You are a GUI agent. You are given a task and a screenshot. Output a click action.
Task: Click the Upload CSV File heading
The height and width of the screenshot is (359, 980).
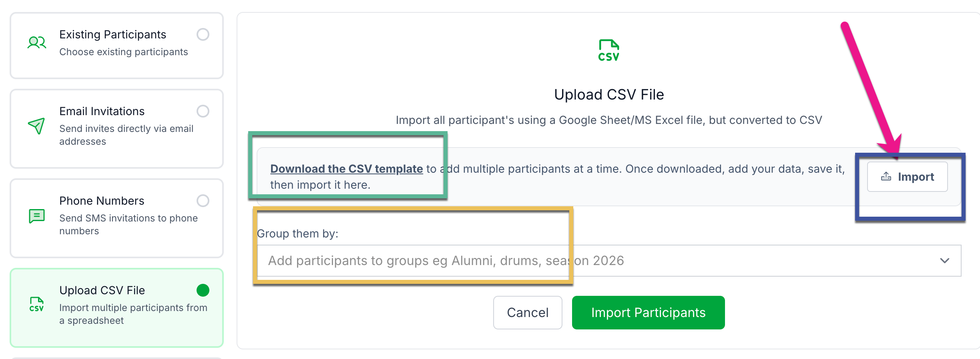click(x=608, y=95)
